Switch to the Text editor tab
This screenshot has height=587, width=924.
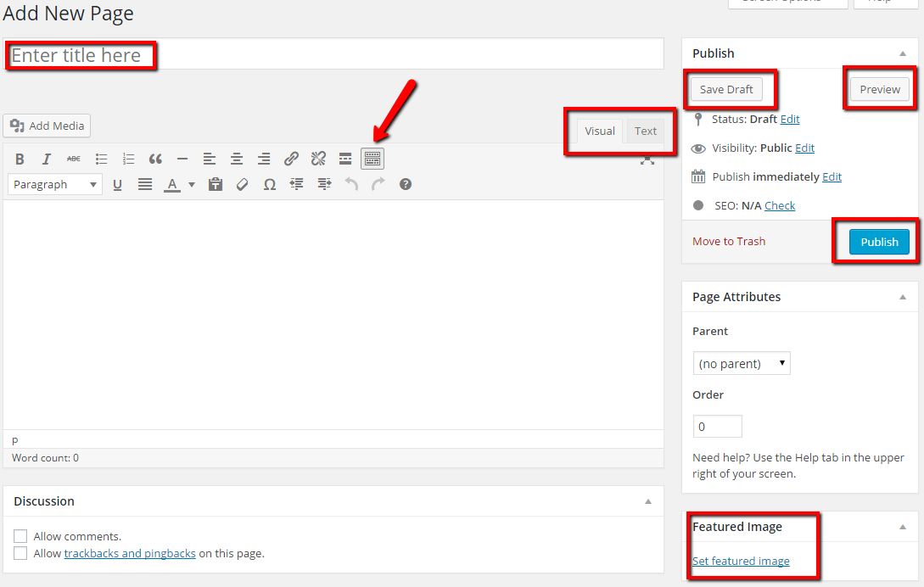(646, 131)
